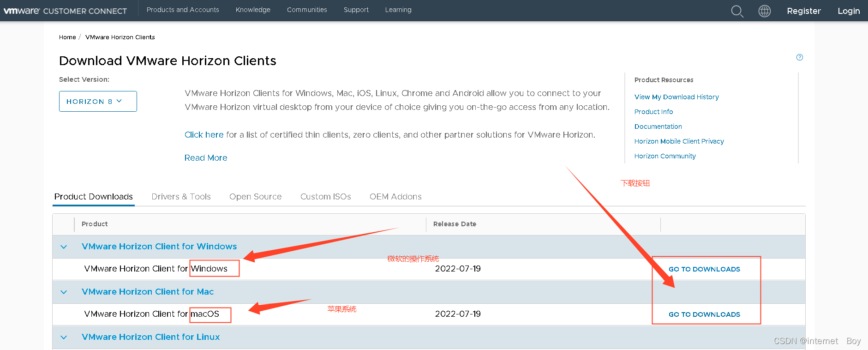Viewport: 868px width, 350px height.
Task: Open Product Info link
Action: [x=653, y=112]
